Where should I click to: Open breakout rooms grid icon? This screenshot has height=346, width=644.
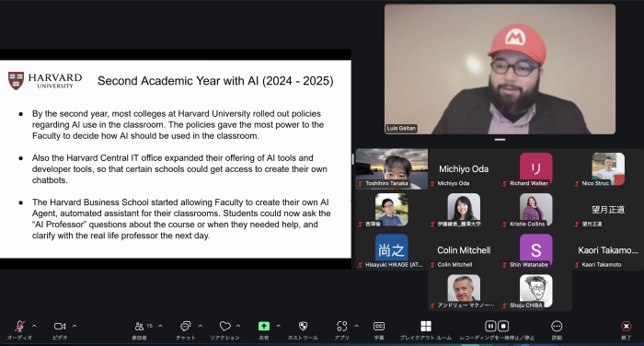[426, 327]
